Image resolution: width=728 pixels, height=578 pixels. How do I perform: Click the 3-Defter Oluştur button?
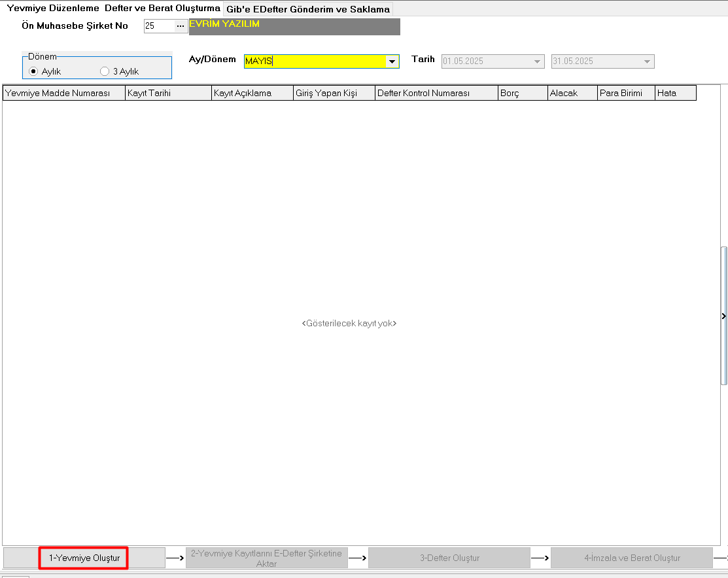[x=449, y=558]
